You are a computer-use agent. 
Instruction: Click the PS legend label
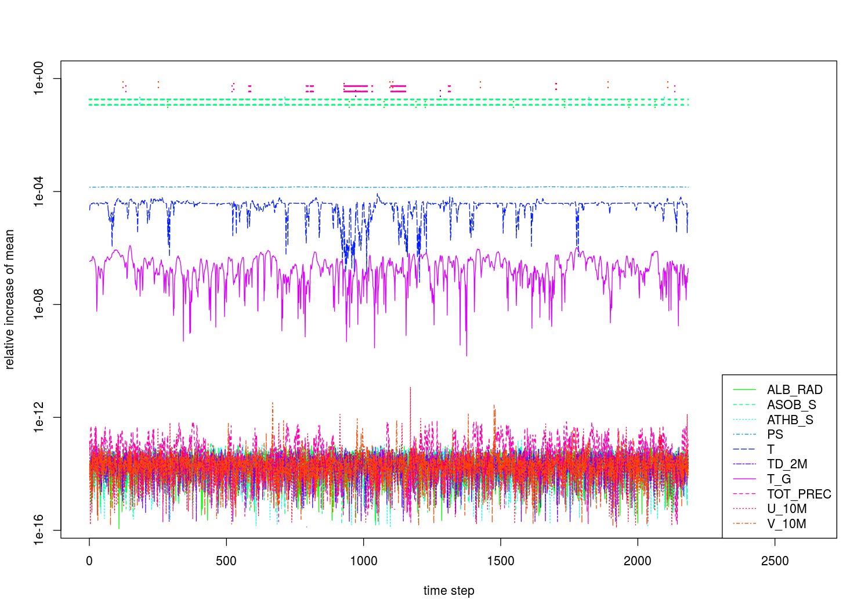775,435
